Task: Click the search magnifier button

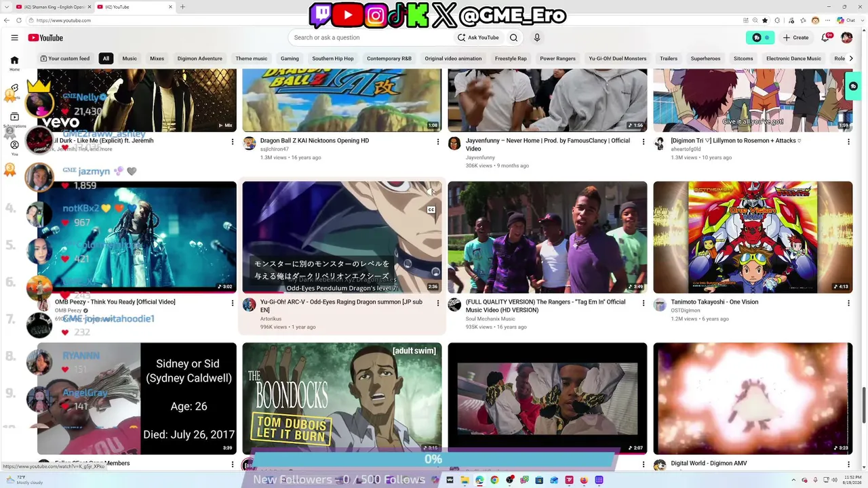Action: [x=513, y=38]
